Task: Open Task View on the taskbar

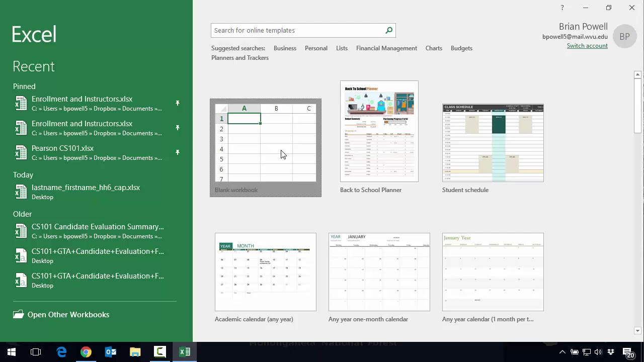Action: click(36, 352)
